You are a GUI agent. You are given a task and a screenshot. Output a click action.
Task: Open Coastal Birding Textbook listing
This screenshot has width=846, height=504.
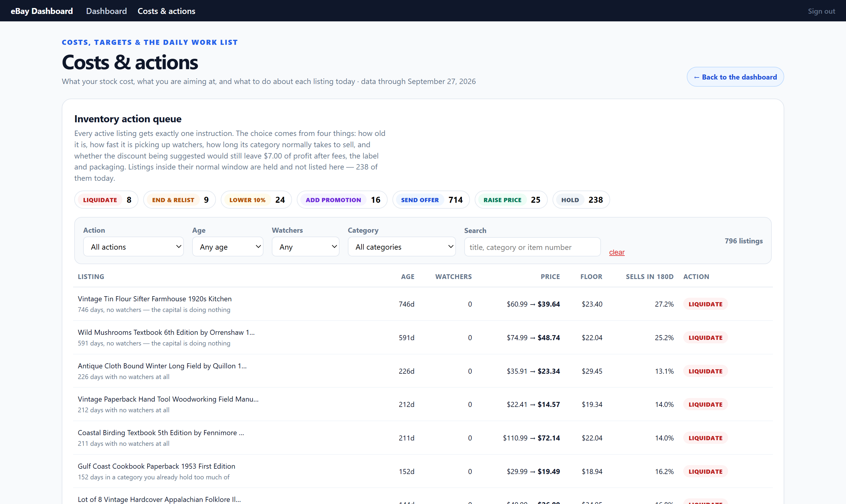pos(161,433)
